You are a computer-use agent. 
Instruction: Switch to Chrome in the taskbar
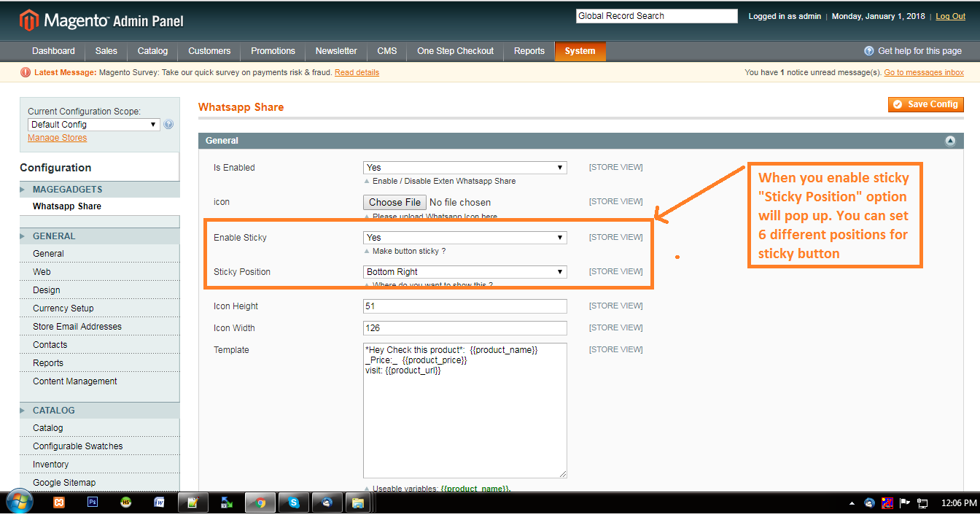[x=260, y=502]
